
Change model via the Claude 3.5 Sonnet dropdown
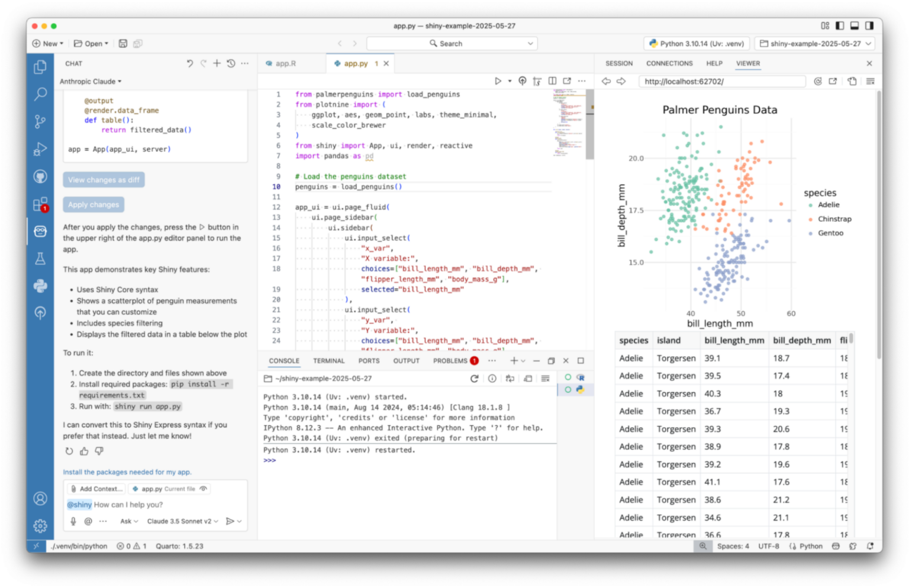[182, 521]
